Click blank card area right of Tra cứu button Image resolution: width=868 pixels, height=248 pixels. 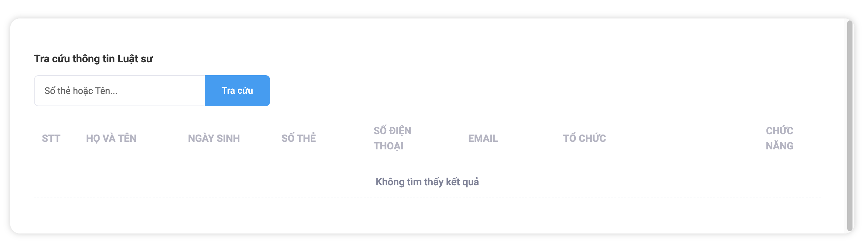pos(506,91)
